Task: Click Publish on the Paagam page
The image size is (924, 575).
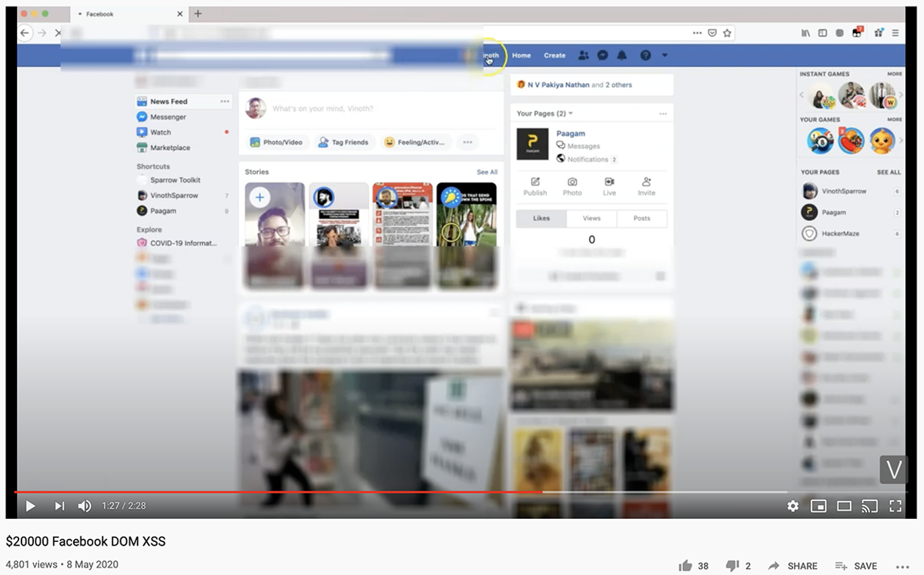Action: tap(535, 186)
